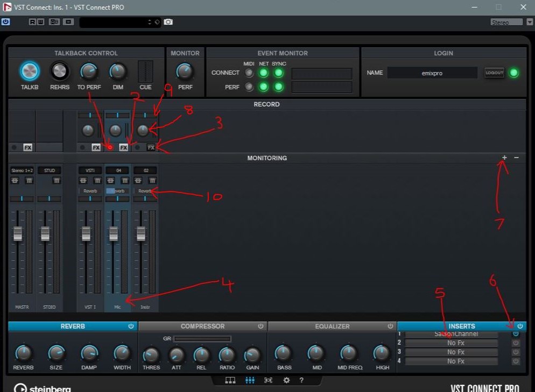Select the Reverb send slot on the VSTi channel
Viewport: 535px width, 392px height.
pyautogui.click(x=89, y=190)
